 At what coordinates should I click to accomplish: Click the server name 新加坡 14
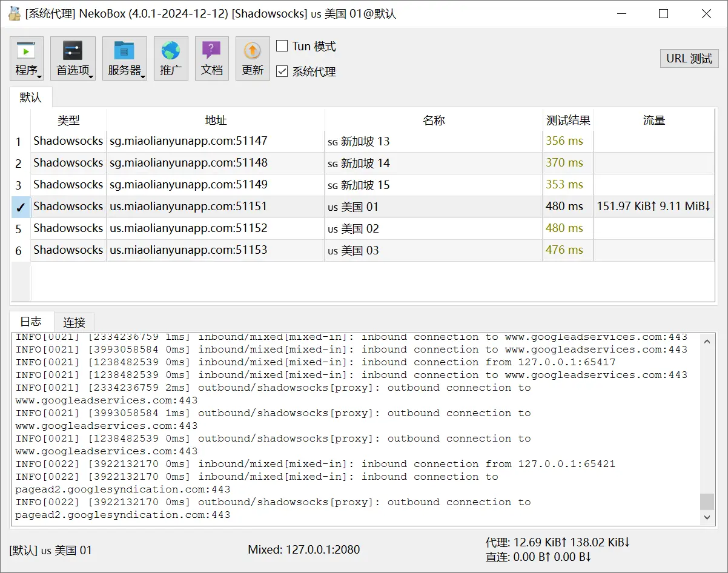[x=434, y=163]
